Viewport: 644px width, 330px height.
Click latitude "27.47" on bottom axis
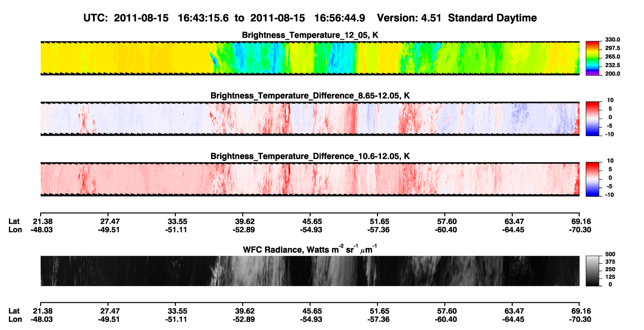point(110,311)
